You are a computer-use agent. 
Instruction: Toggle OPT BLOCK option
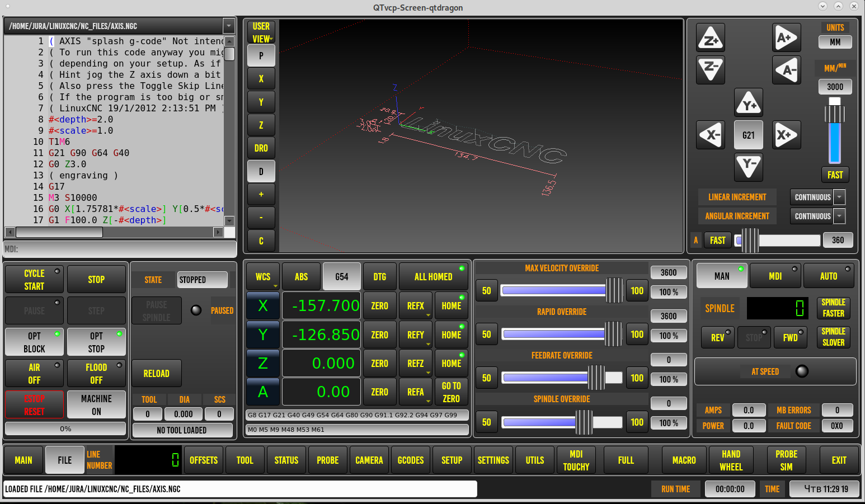[34, 342]
